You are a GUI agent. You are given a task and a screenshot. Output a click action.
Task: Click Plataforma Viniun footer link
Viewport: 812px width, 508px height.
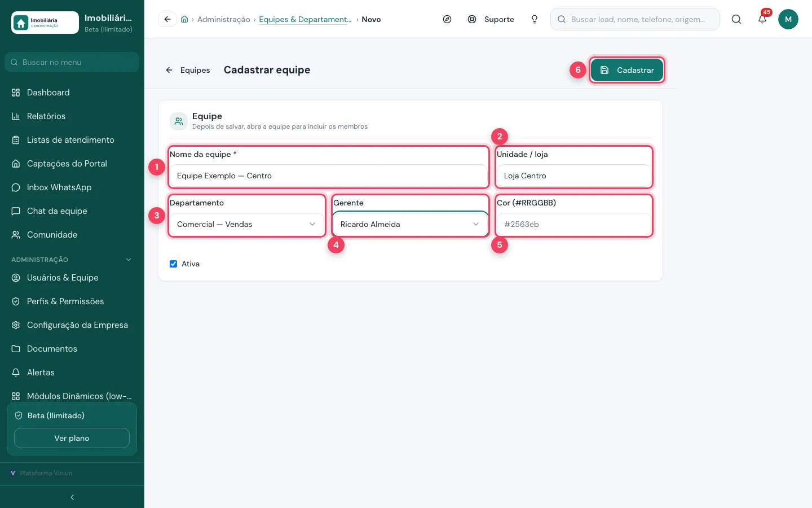[x=42, y=473]
